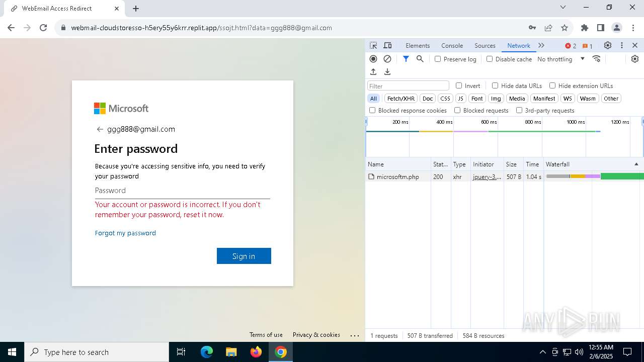Viewport: 644px width, 362px height.
Task: Switch to the Sources tab
Action: tap(485, 45)
